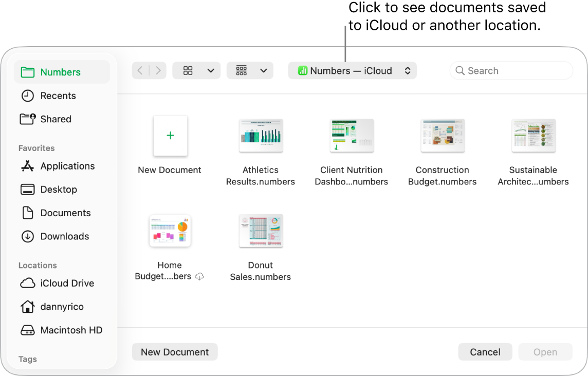Screen dimensions: 588x377
Task: Click the Cancel button
Action: 485,352
